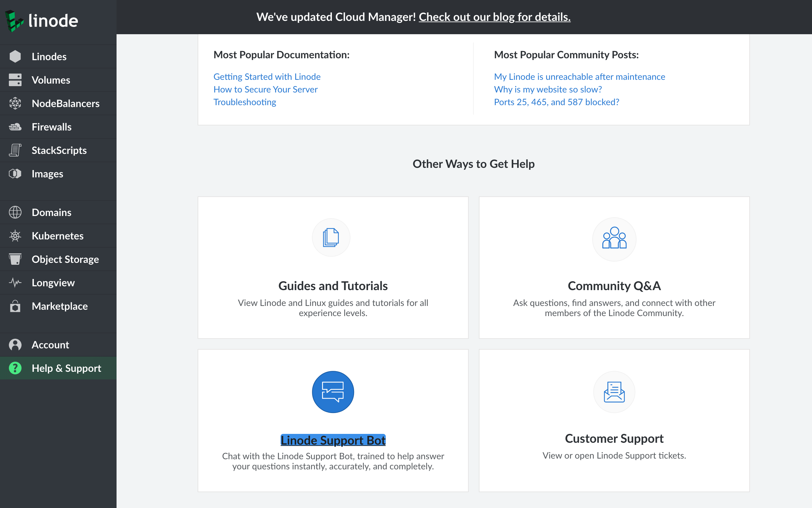Viewport: 812px width, 508px height.
Task: Click the Linode Support Bot icon
Action: click(333, 391)
